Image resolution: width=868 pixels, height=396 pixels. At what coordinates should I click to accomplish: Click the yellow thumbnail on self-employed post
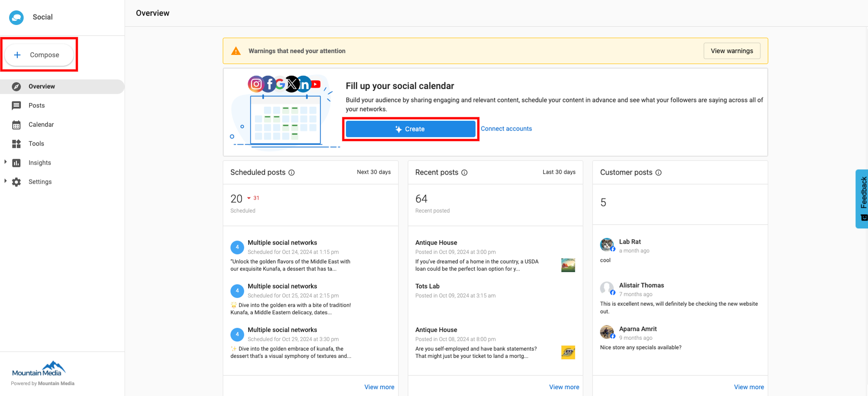click(x=568, y=352)
